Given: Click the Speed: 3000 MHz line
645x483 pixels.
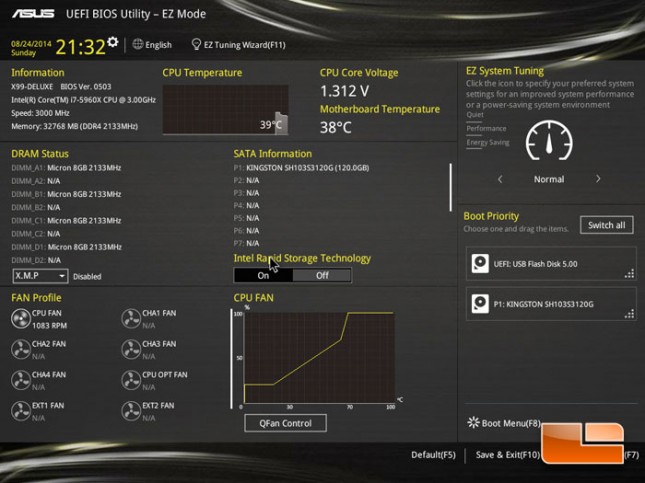Looking at the screenshot, I should coord(40,113).
